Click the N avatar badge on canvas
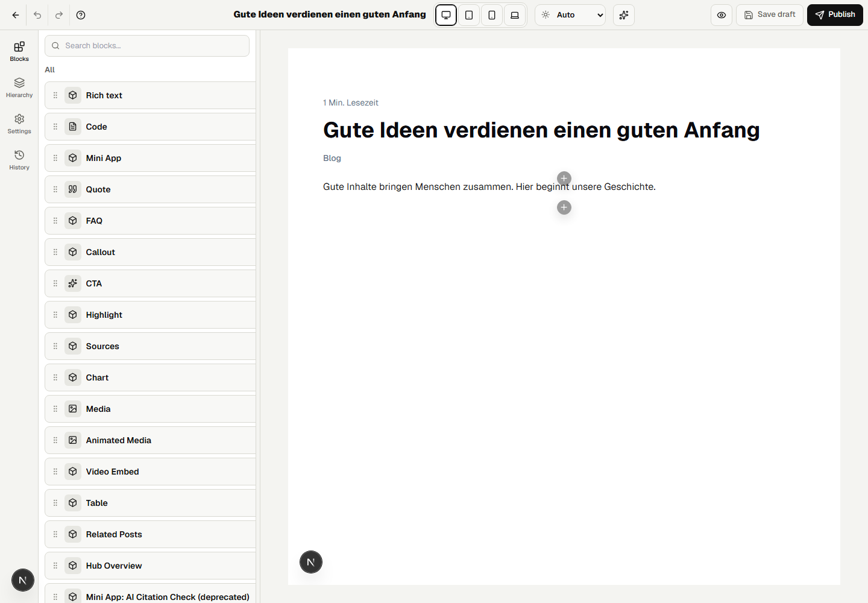 311,562
